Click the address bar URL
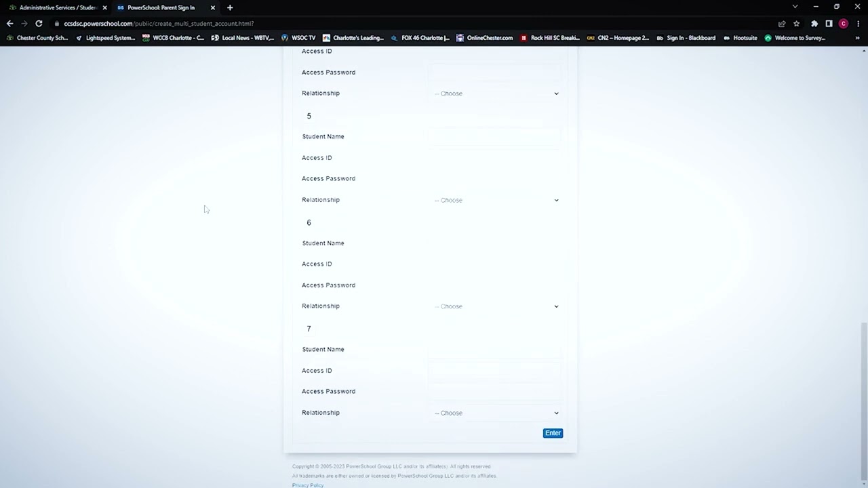868x488 pixels. (159, 24)
